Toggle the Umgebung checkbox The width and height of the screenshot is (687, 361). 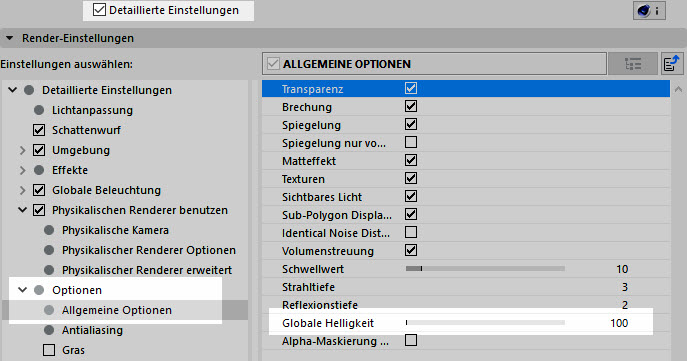pos(39,150)
